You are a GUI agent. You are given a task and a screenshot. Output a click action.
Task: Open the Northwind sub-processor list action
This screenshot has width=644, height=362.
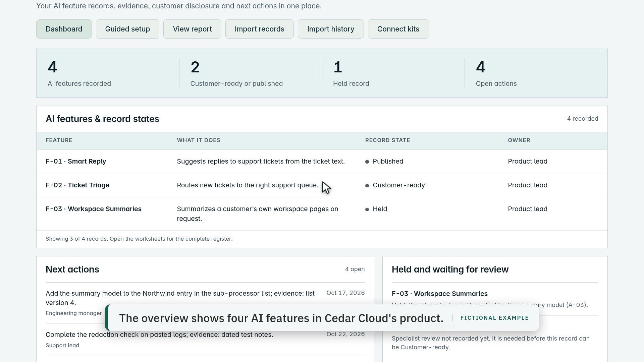click(x=180, y=298)
